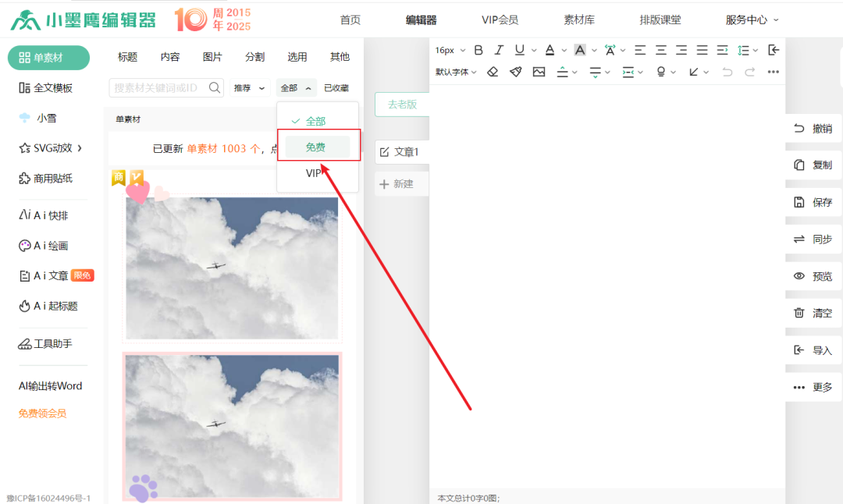Select 免费 from the filter menu
This screenshot has height=504, width=843.
point(316,147)
